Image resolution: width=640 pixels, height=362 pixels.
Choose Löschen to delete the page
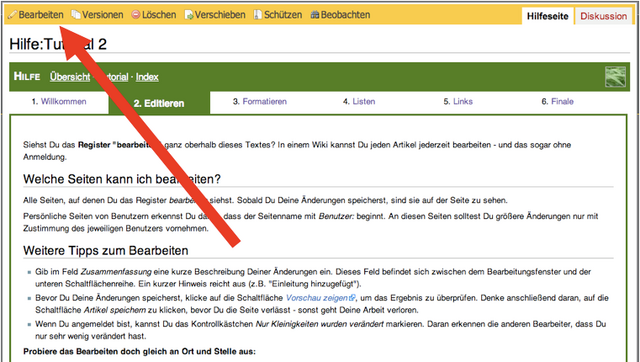point(159,15)
